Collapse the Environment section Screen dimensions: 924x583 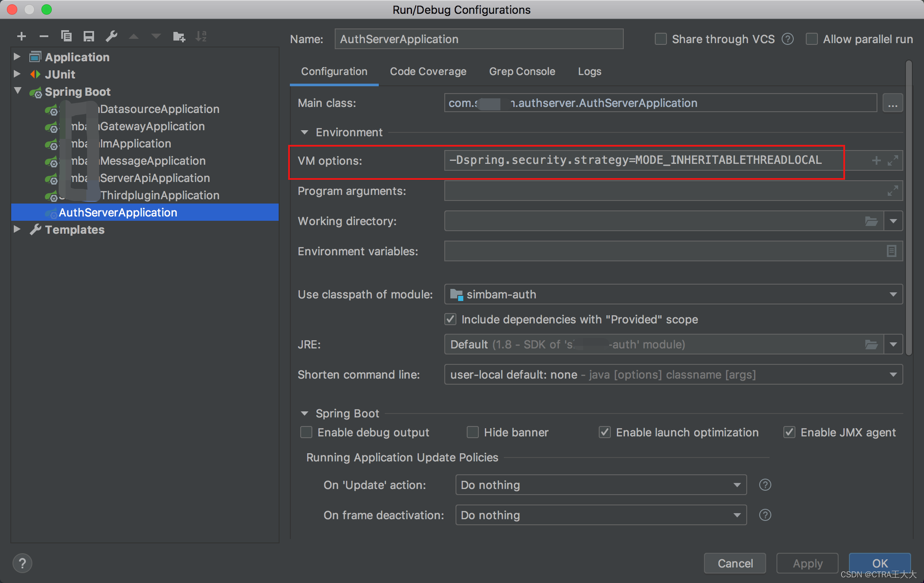(x=305, y=132)
